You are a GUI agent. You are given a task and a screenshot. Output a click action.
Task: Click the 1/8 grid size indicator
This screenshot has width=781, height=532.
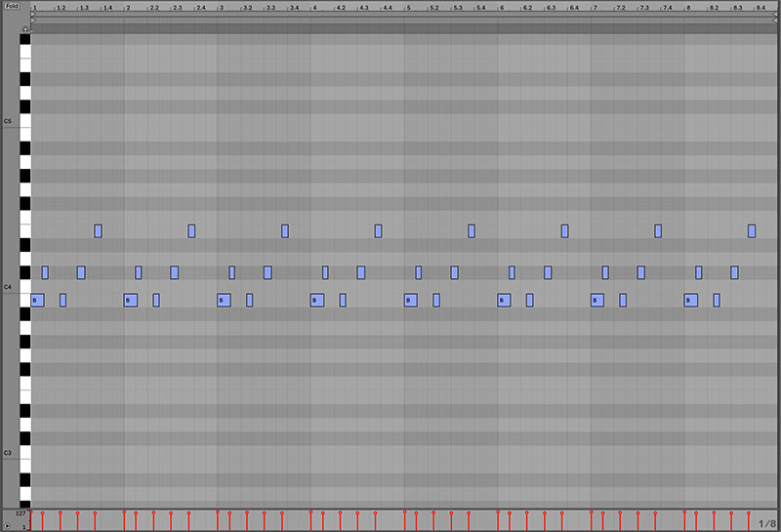click(x=767, y=523)
